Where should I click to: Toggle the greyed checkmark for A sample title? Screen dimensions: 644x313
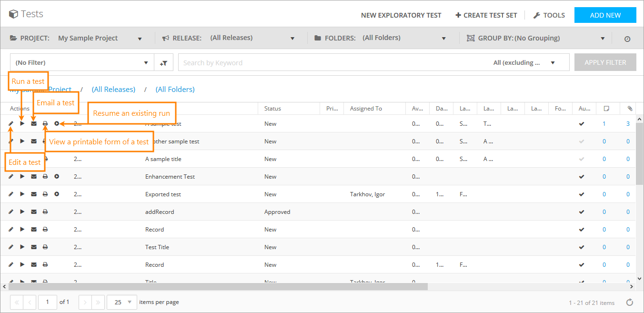(581, 159)
